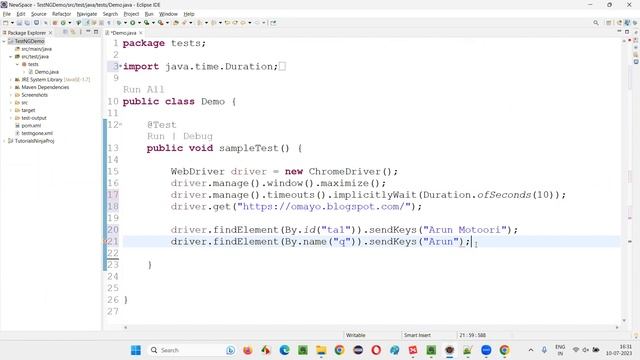Open the New wizard dropdown arrow
Image resolution: width=640 pixels, height=360 pixels.
click(x=12, y=23)
